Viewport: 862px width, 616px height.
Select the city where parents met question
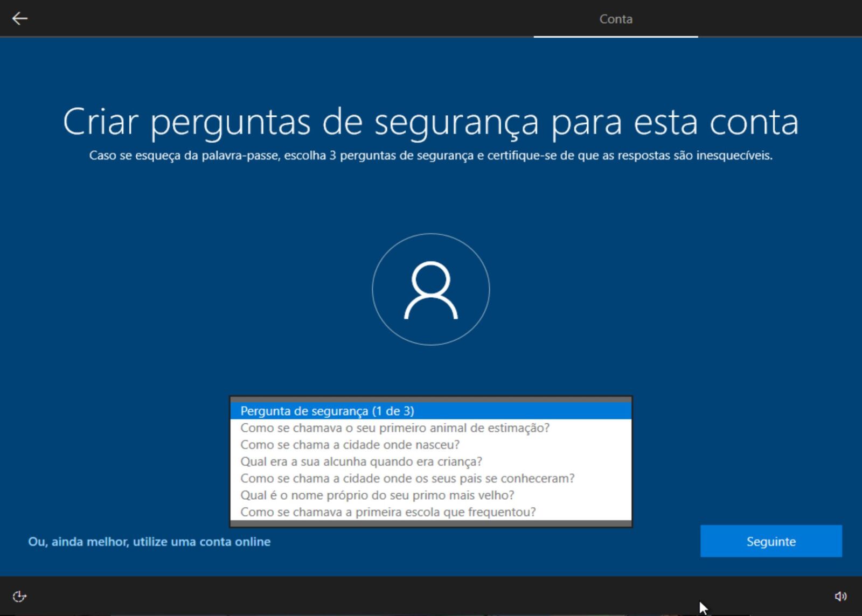tap(407, 478)
